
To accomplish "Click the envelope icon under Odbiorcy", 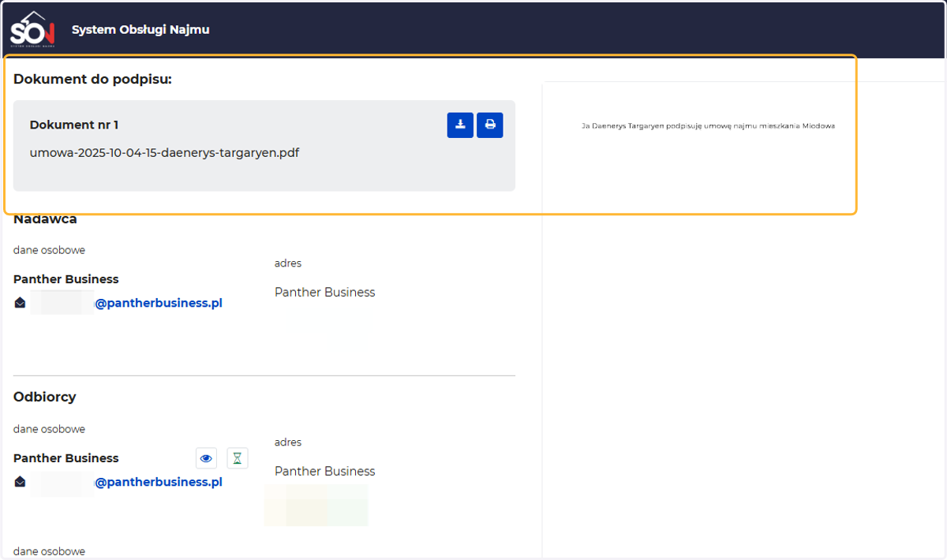I will (x=21, y=482).
